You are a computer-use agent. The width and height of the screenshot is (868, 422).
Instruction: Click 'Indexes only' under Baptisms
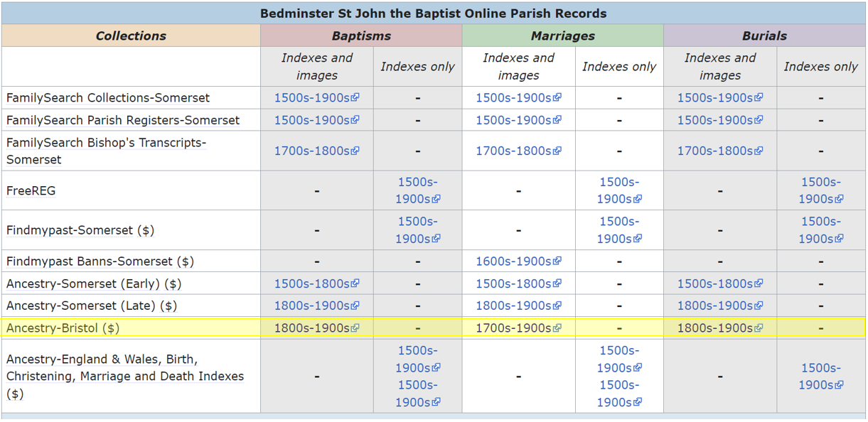coord(418,67)
